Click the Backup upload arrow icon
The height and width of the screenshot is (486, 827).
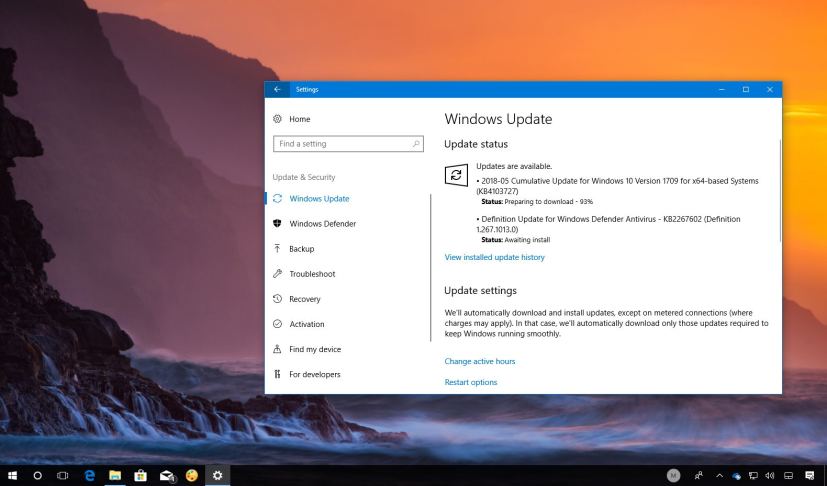pyautogui.click(x=277, y=249)
